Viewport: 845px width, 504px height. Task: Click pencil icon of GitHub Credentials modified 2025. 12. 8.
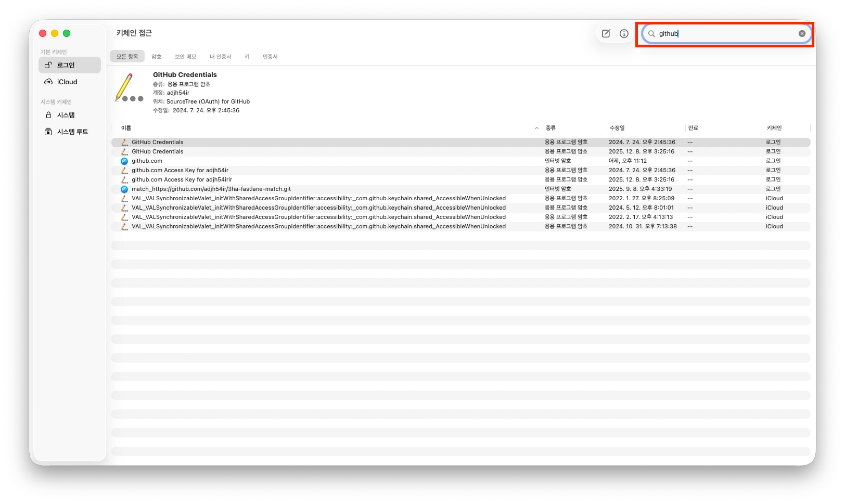click(x=124, y=151)
